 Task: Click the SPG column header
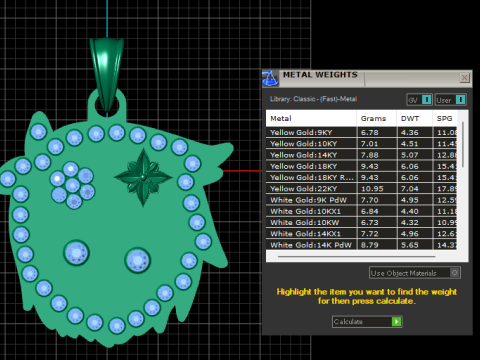point(445,118)
